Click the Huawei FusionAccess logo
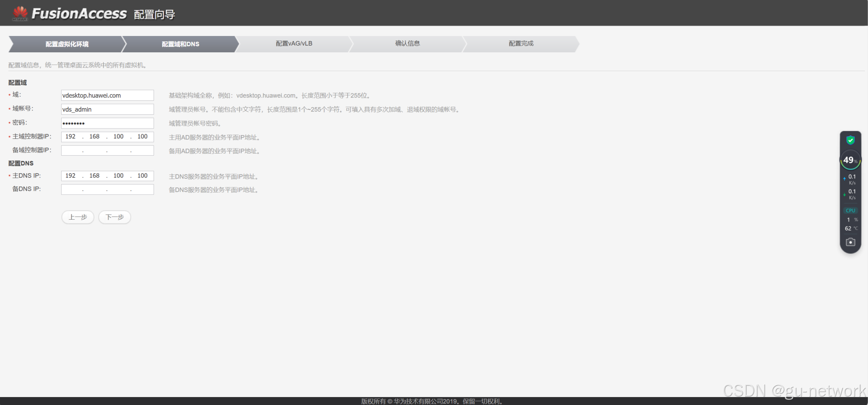 [x=70, y=13]
